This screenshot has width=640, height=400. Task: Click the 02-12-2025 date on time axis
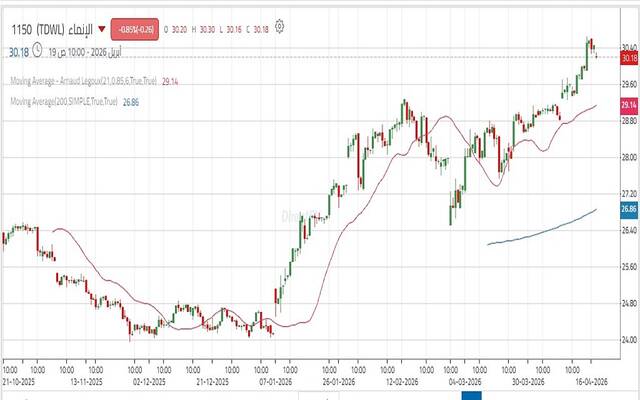(x=150, y=381)
